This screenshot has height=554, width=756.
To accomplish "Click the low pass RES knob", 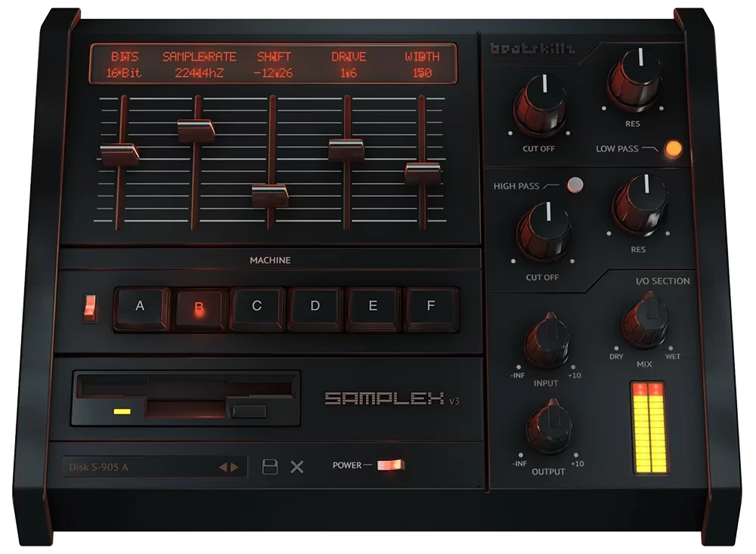I will [x=635, y=79].
